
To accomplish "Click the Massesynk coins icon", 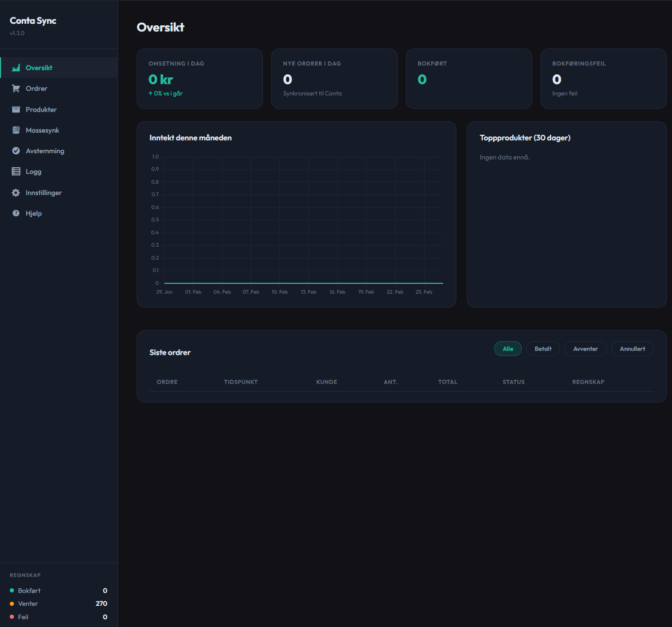I will point(16,131).
